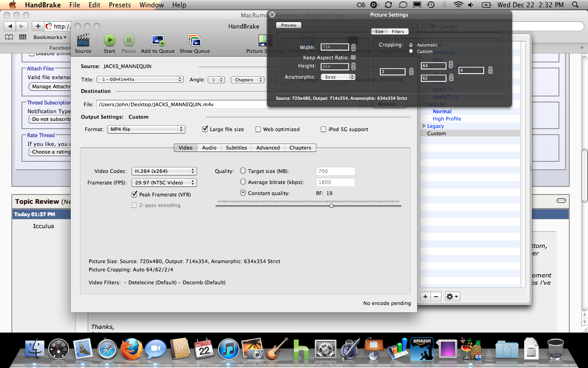Open the Presets menu in menu bar
This screenshot has width=588, height=368.
(x=119, y=5)
